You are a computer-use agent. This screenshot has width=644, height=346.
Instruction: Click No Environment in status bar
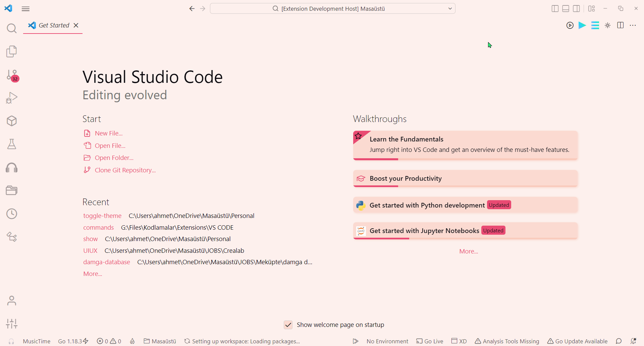pyautogui.click(x=387, y=341)
